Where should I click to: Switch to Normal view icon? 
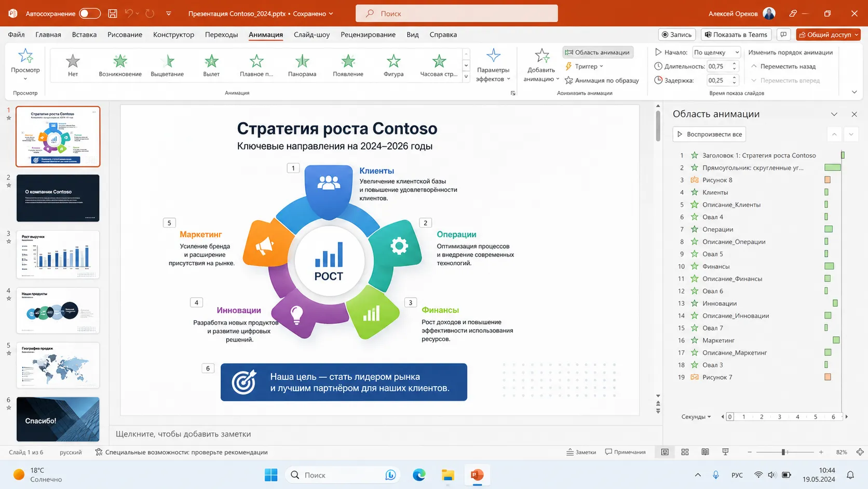click(664, 452)
